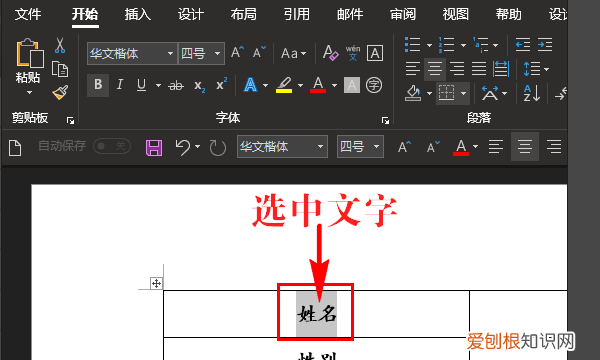Center text in ribbon paragraph group
The height and width of the screenshot is (360, 600).
(x=435, y=69)
